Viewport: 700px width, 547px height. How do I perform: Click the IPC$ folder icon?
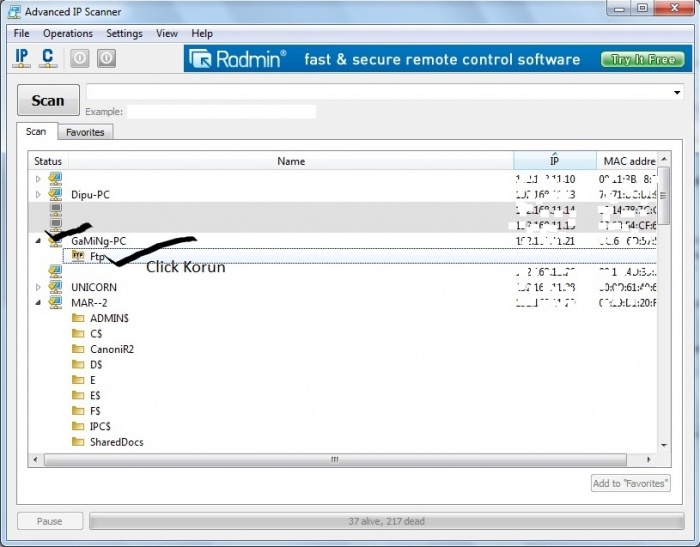(78, 426)
